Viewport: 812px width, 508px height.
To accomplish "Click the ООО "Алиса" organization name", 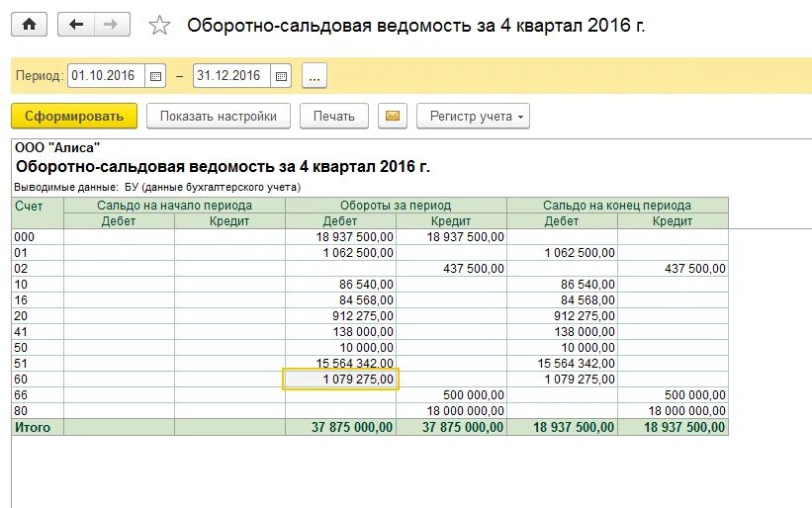I will 57,148.
